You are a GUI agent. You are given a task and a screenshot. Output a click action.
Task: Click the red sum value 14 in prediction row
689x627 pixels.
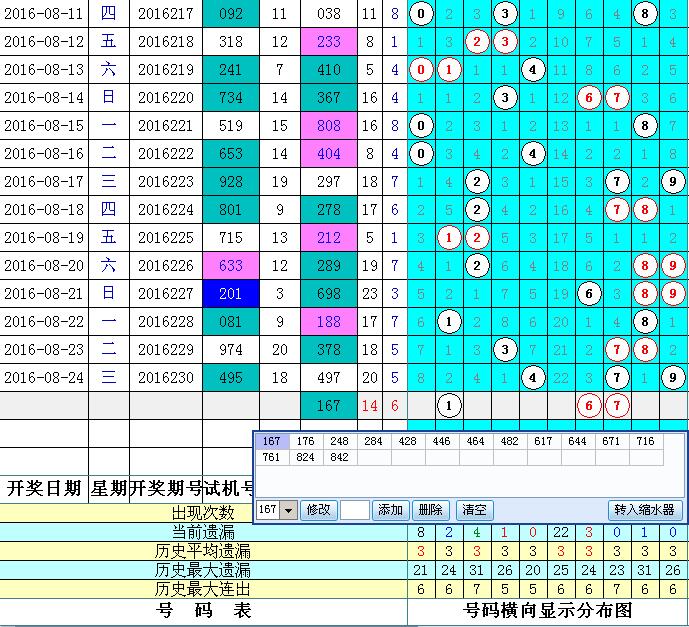click(x=370, y=406)
